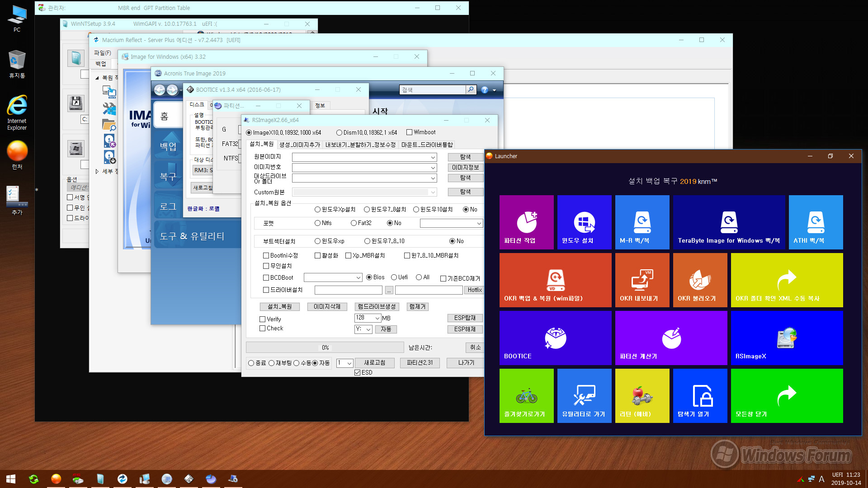Open the 128 MB size dropdown
Screen dimensions: 868x488
pyautogui.click(x=368, y=318)
